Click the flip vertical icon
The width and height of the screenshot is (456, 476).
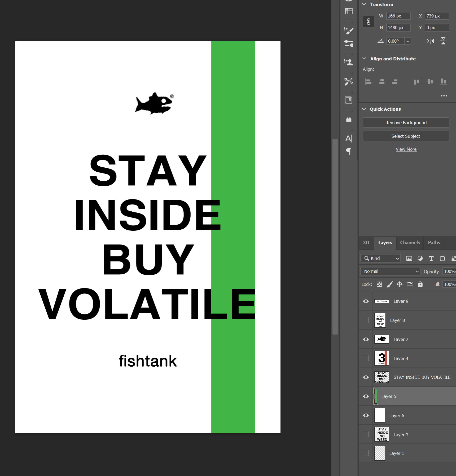coord(443,41)
